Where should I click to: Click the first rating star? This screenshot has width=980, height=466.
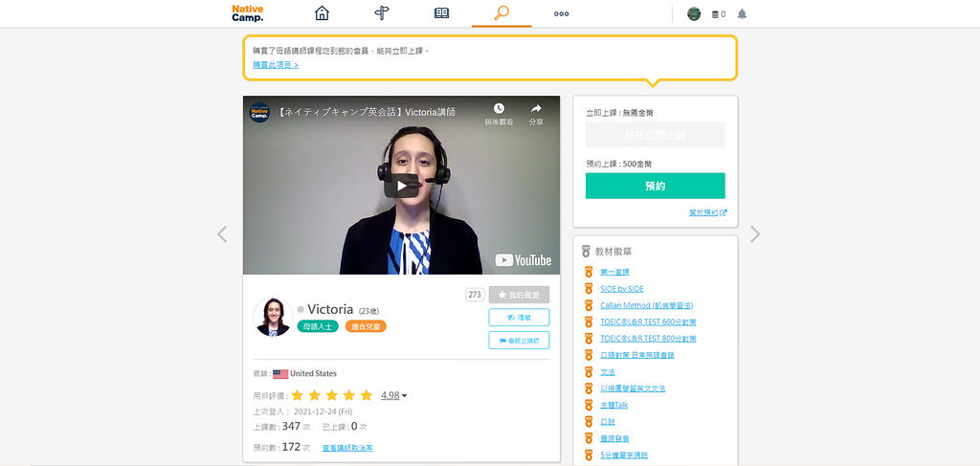click(298, 395)
